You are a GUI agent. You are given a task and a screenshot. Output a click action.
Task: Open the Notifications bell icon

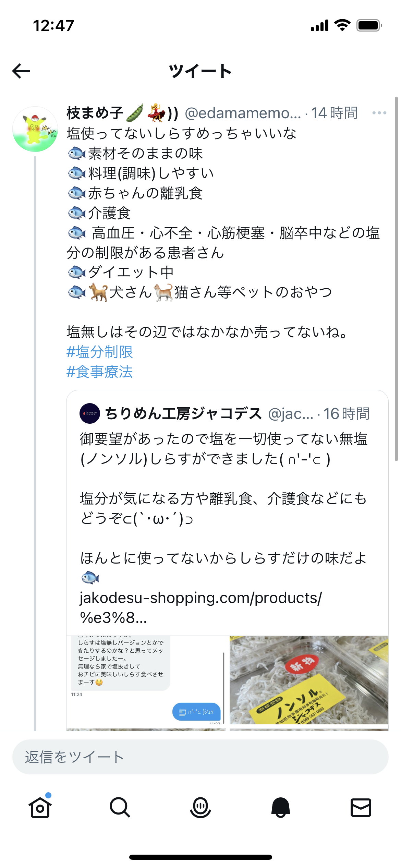coord(281,807)
